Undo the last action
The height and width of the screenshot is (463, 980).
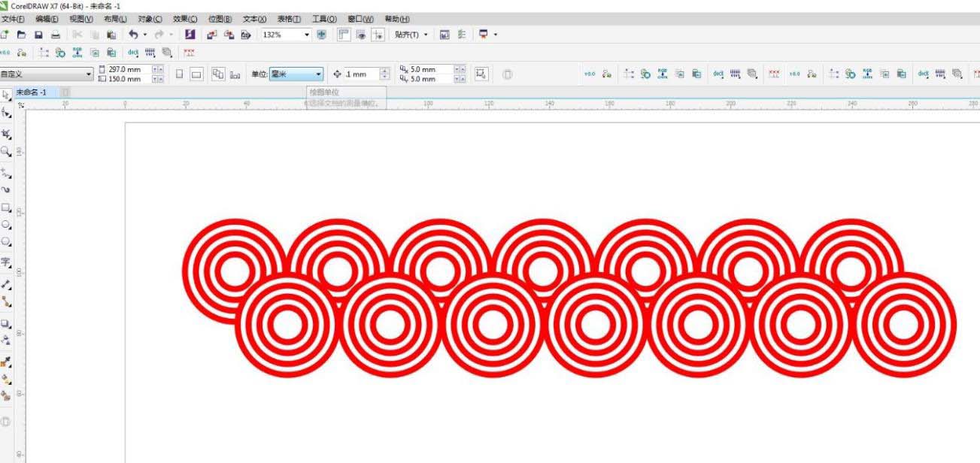click(133, 35)
